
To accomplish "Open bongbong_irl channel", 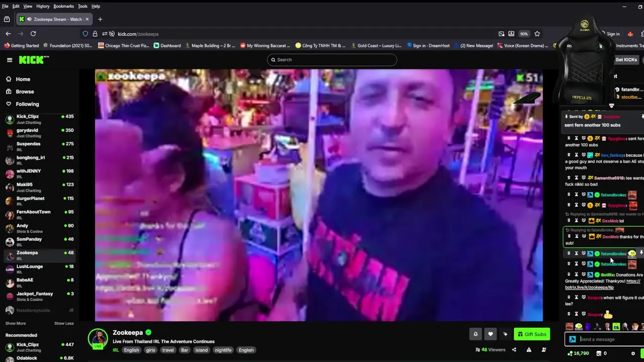I will click(x=39, y=160).
